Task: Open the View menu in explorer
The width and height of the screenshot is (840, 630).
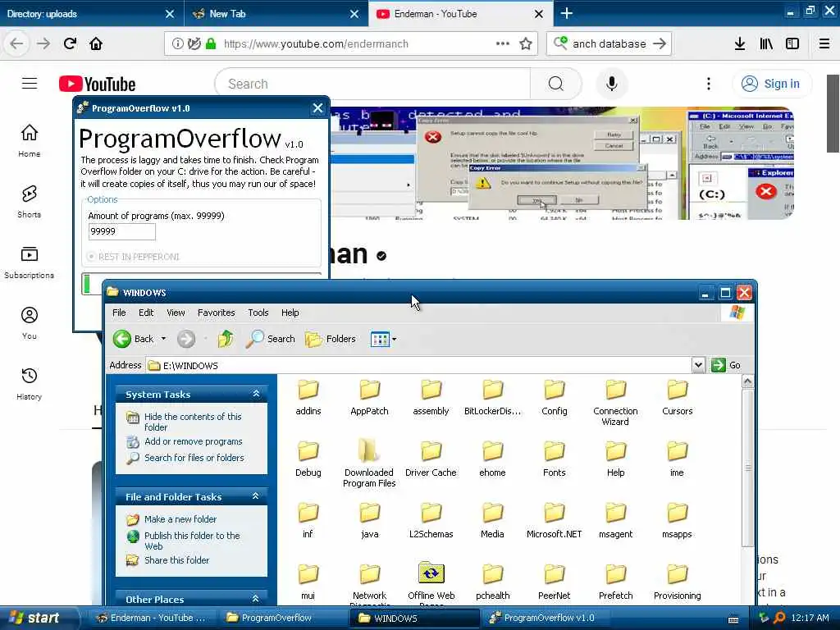Action: (176, 313)
